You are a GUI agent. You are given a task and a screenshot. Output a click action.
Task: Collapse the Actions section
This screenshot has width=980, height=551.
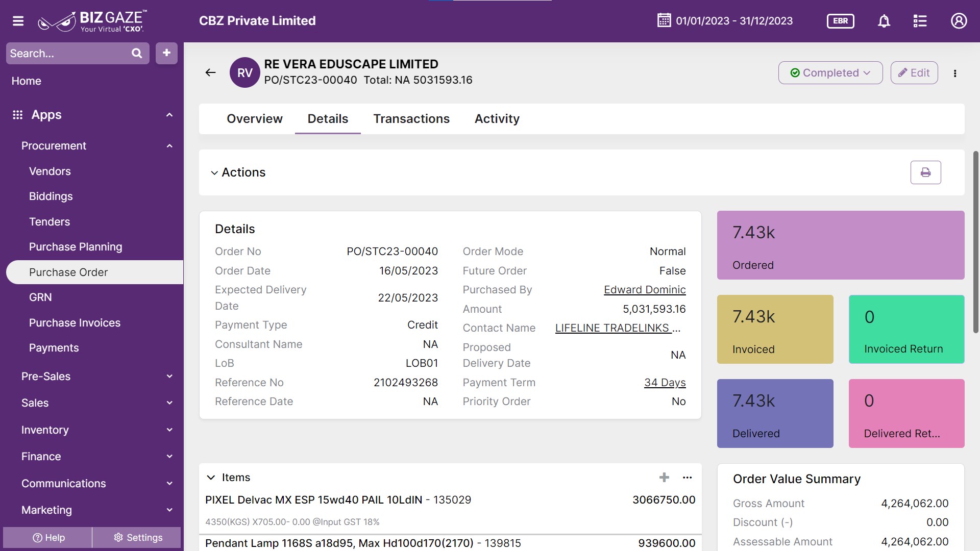point(214,173)
